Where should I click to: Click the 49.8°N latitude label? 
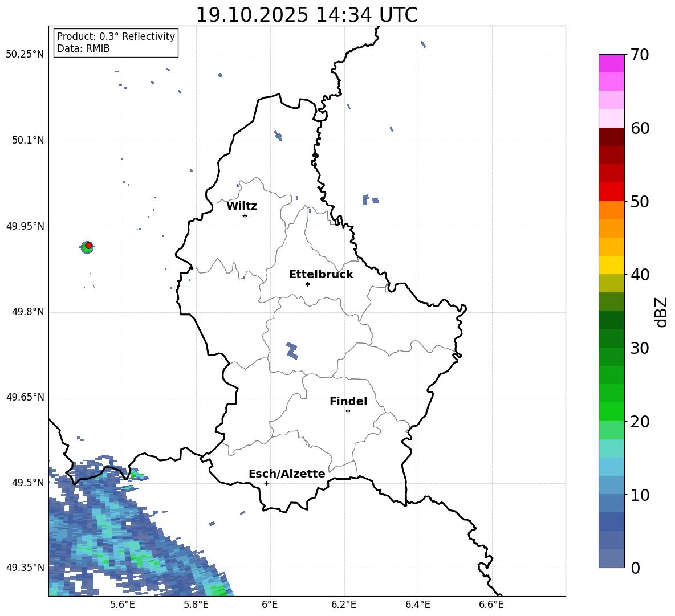coord(28,312)
